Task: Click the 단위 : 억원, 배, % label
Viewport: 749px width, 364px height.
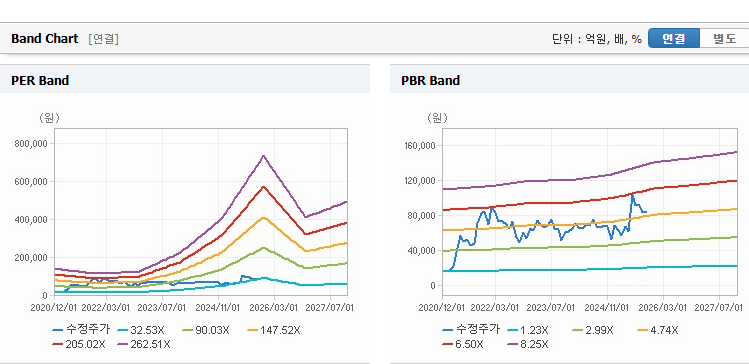Action: coord(597,39)
